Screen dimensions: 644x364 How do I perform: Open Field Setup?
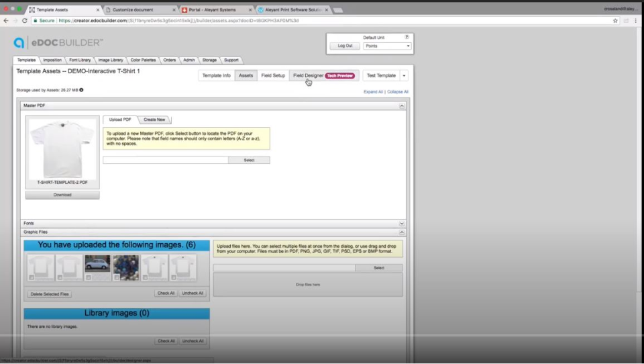coord(273,76)
